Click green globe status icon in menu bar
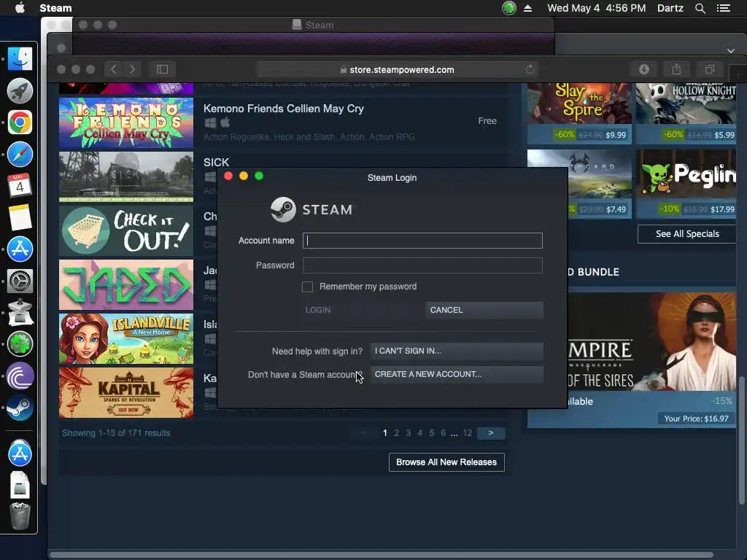 coord(509,8)
